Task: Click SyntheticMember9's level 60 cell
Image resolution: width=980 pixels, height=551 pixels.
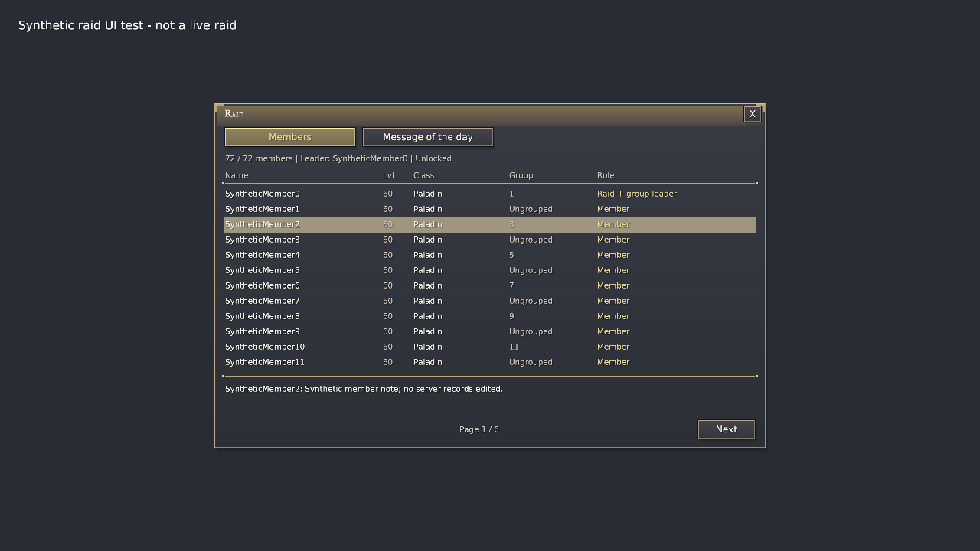Action: click(387, 331)
